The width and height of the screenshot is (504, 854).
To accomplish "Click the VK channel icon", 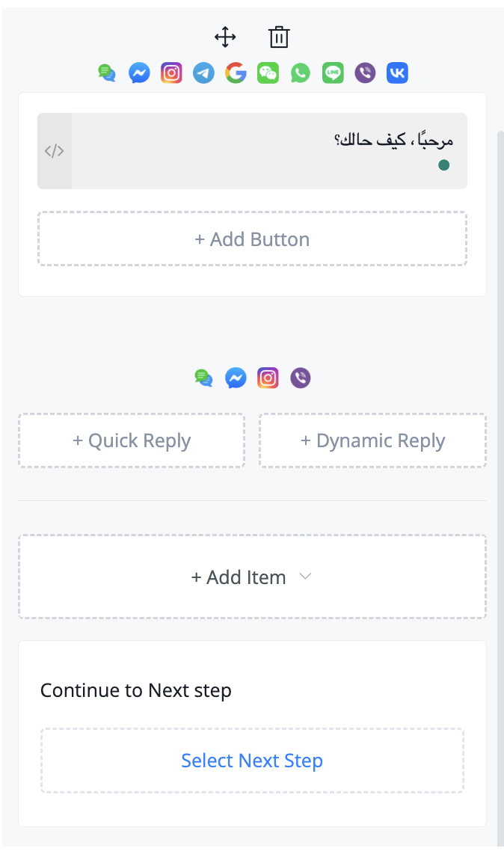I will (397, 73).
